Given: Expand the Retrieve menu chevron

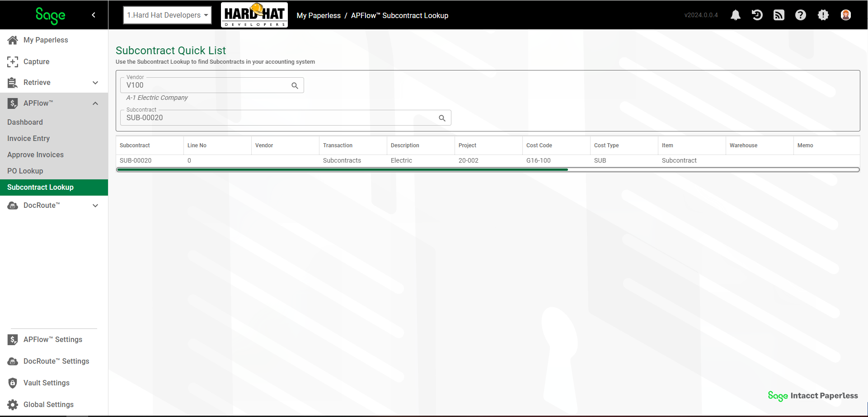Looking at the screenshot, I should pos(95,83).
